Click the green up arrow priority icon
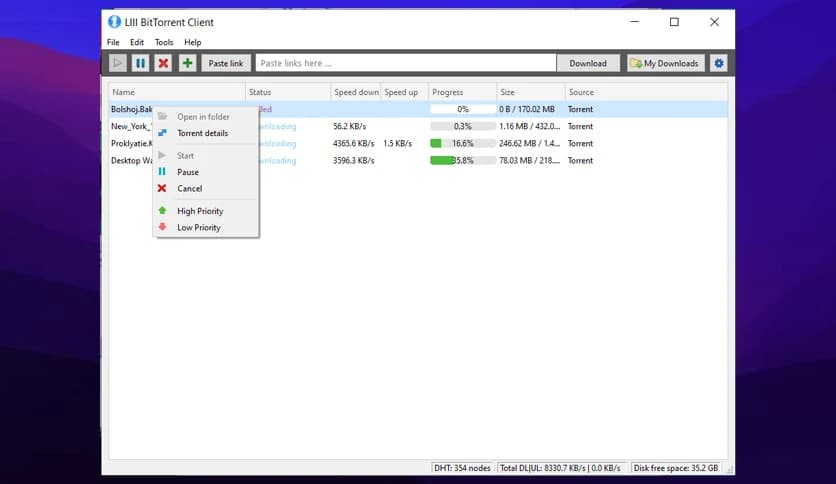Screen dimensions: 836x484 (x=163, y=211)
